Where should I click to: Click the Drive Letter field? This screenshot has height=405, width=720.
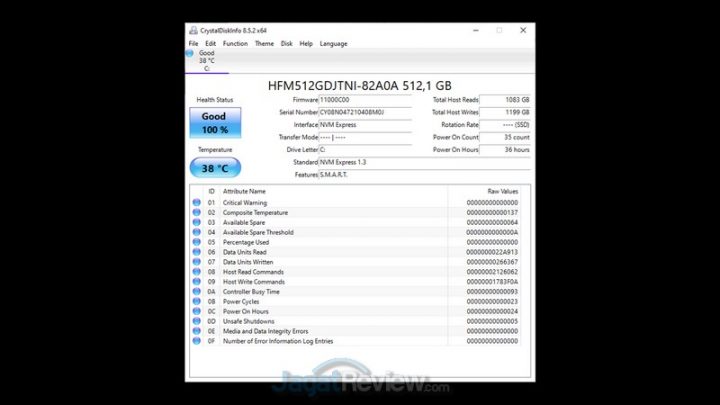pyautogui.click(x=365, y=150)
